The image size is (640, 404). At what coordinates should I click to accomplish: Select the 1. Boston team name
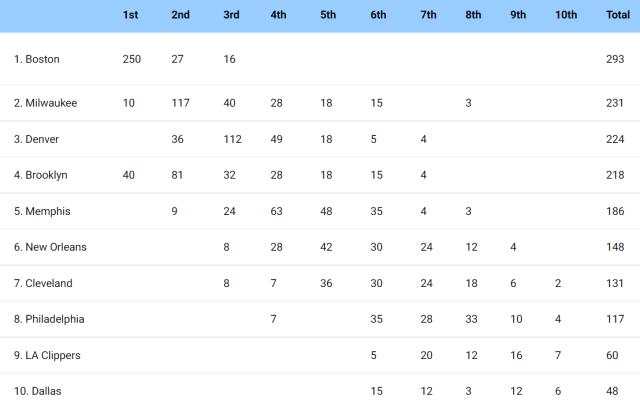click(x=37, y=59)
